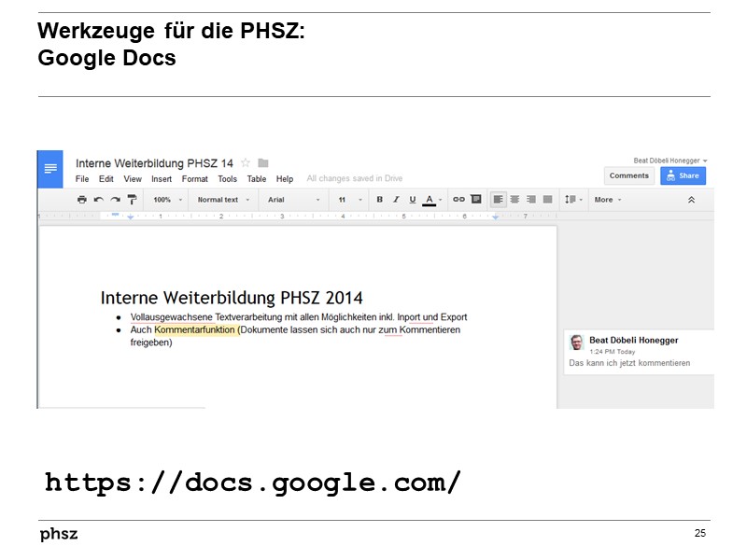This screenshot has width=747, height=560.
Task: Expand the Normal text styles dropdown
Action: tap(219, 199)
